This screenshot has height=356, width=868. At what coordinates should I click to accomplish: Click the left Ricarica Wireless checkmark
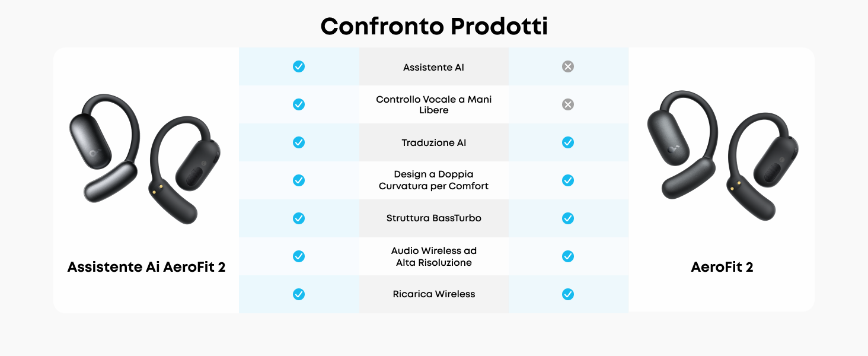[x=299, y=294]
